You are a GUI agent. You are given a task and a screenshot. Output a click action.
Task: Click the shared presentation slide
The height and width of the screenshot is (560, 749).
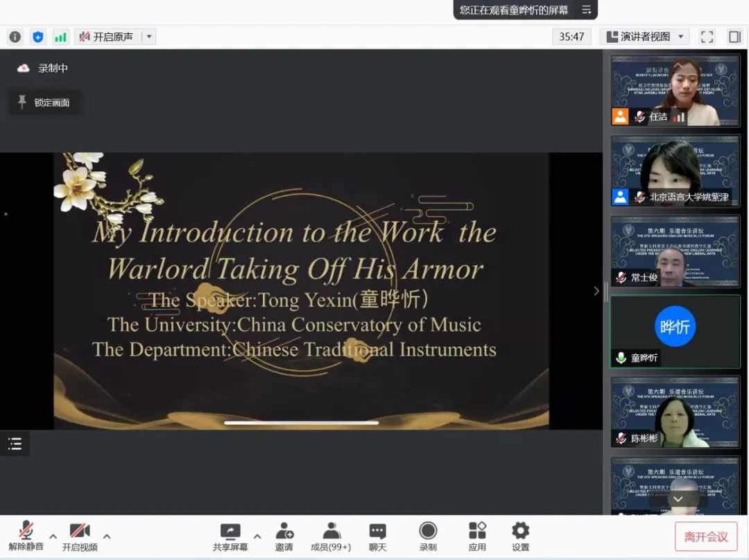pos(301,290)
